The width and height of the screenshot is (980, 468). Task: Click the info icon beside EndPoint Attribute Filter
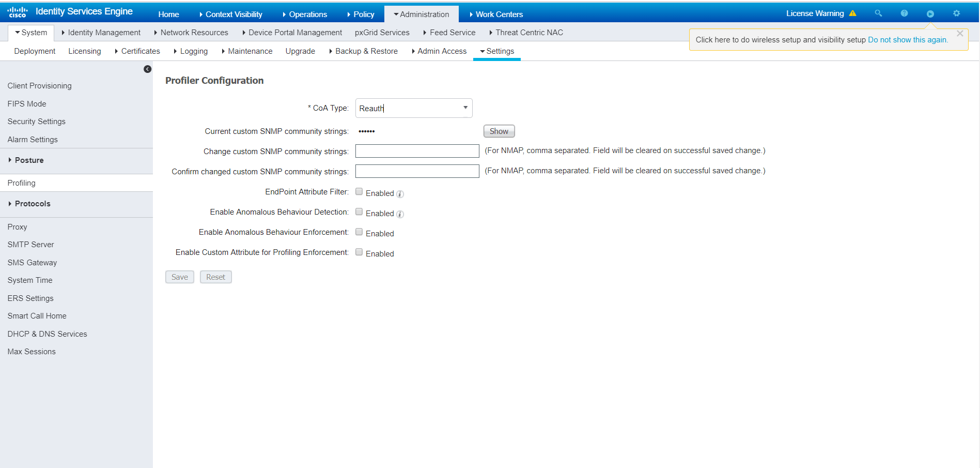400,194
